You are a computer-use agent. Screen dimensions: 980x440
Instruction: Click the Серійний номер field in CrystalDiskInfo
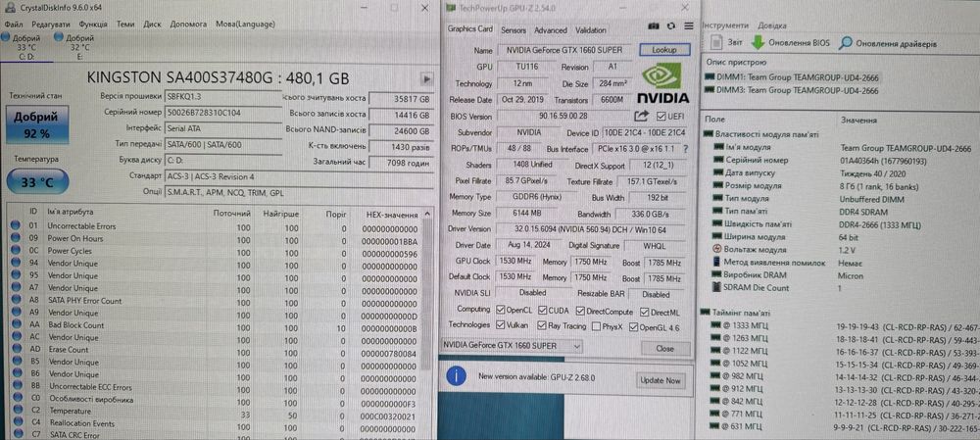(x=223, y=113)
